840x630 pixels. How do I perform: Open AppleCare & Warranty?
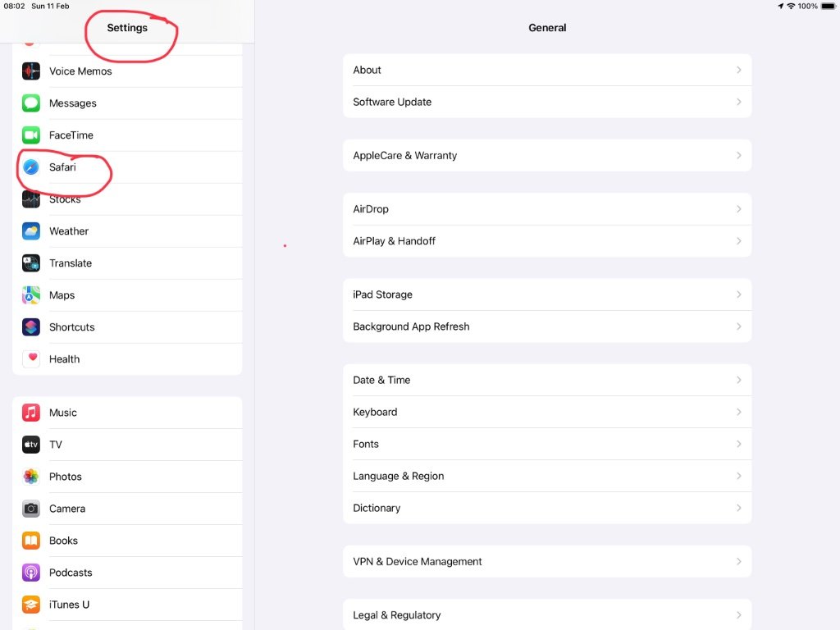547,155
